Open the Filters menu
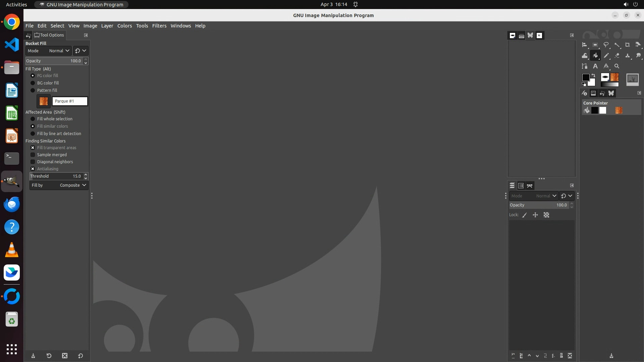The width and height of the screenshot is (644, 362). (159, 26)
